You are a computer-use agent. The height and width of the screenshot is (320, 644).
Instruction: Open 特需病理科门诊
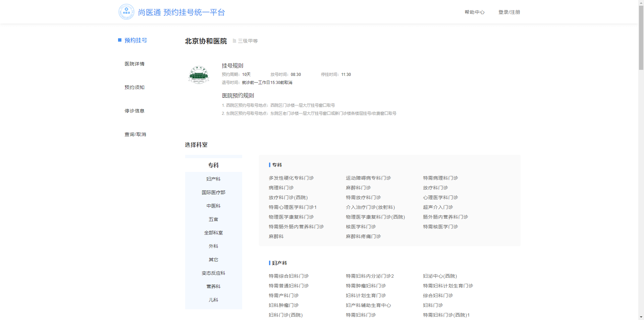[x=440, y=178]
